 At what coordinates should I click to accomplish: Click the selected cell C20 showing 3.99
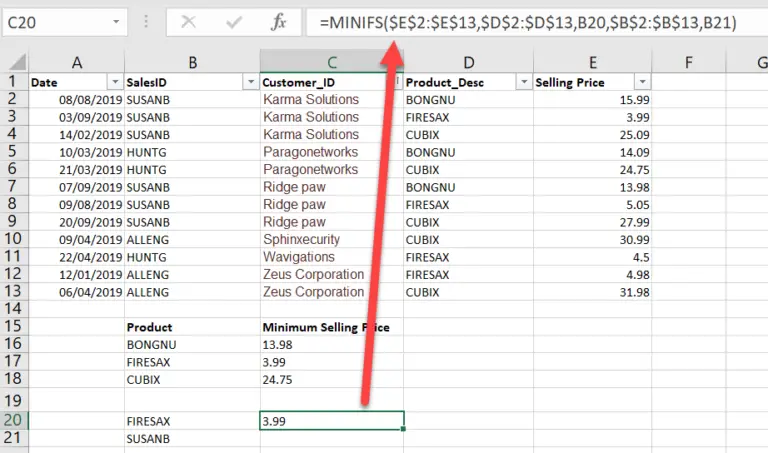pos(332,421)
